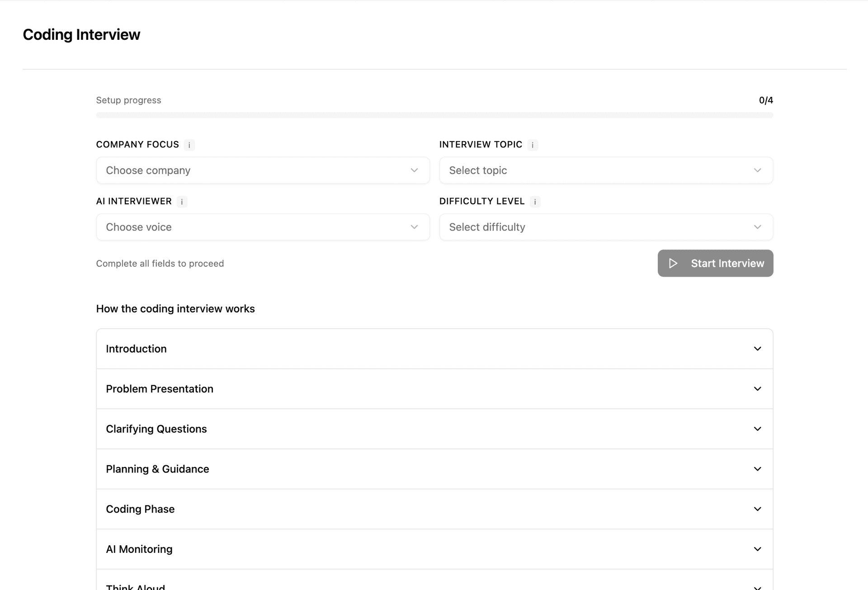Click the DIFFICULTY LEVEL label
The height and width of the screenshot is (590, 868).
point(482,201)
